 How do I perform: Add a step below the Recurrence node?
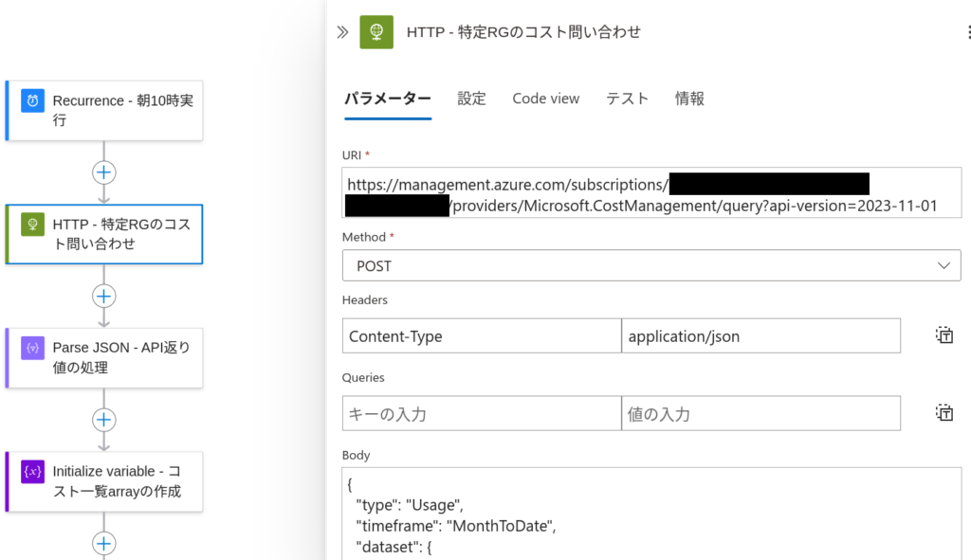(104, 172)
